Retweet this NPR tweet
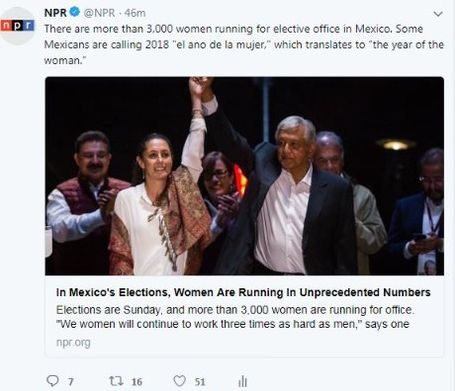Viewport: 455px width, 391px height. (x=116, y=381)
